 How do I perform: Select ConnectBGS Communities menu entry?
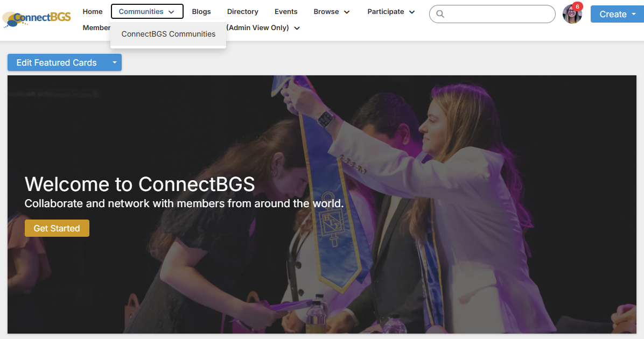click(x=169, y=34)
